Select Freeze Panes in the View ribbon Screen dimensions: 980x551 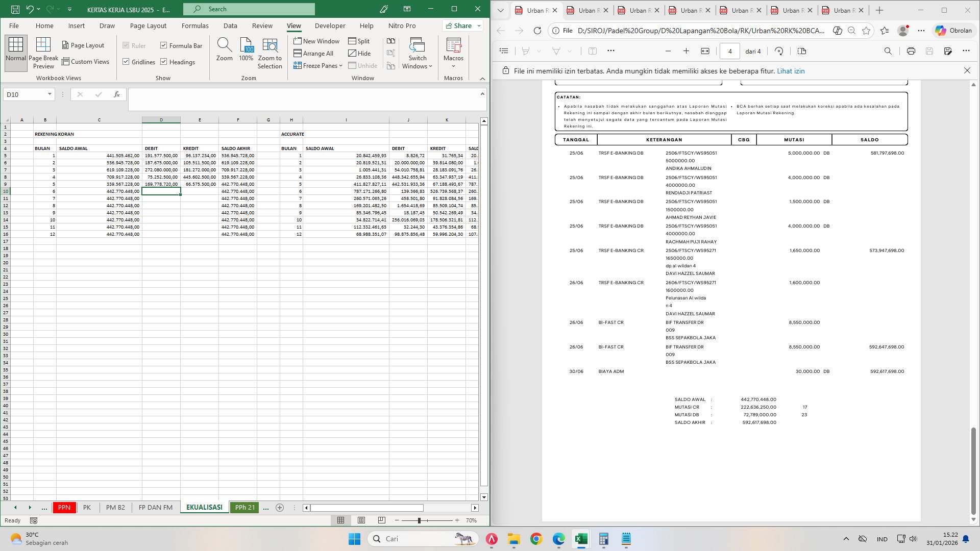[317, 65]
